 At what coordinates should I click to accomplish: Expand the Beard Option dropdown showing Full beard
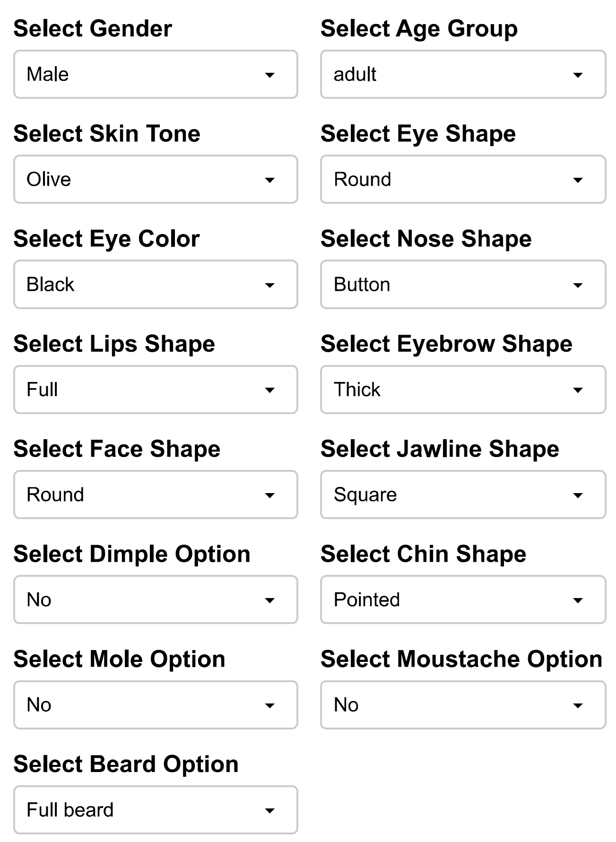[x=156, y=810]
